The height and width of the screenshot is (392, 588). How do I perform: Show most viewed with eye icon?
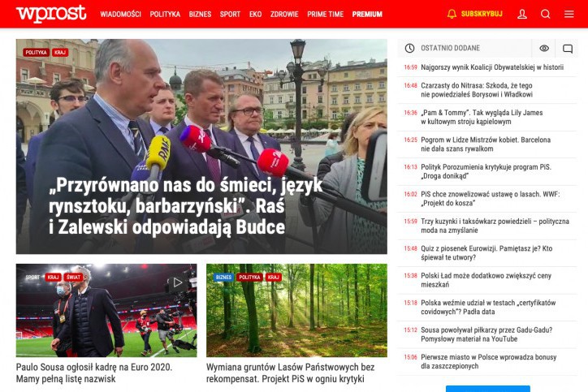(x=544, y=48)
